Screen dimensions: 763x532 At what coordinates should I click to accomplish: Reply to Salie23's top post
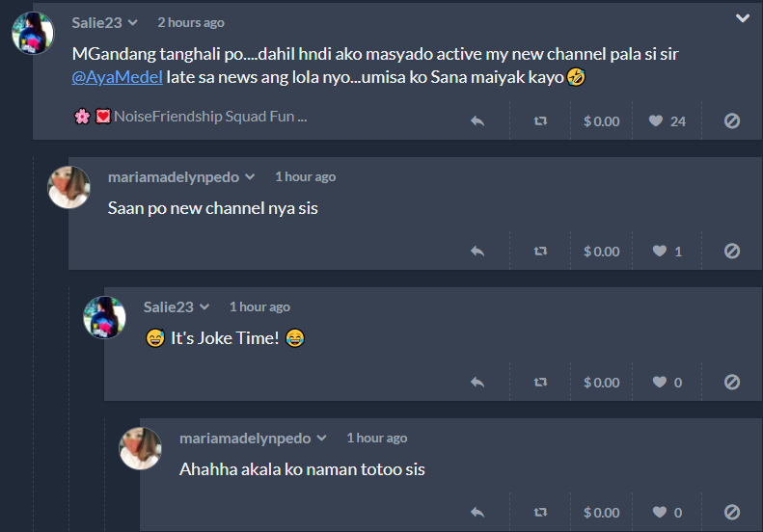tap(477, 121)
